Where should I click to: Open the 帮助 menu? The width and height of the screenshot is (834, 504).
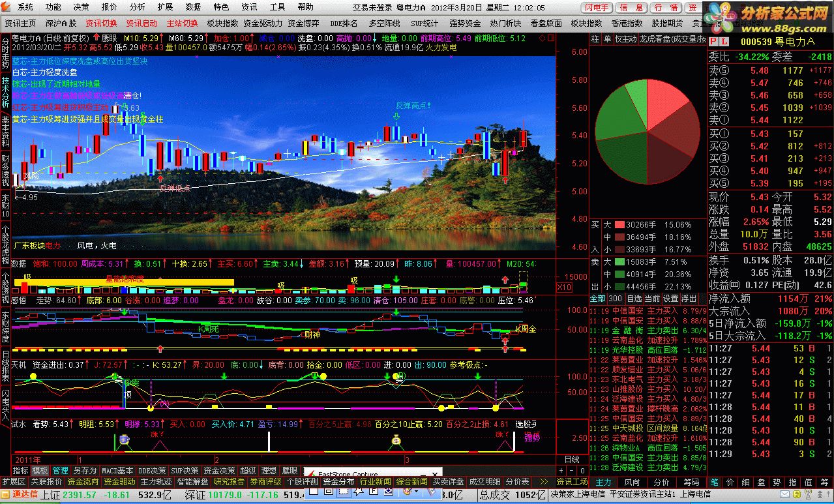[306, 7]
